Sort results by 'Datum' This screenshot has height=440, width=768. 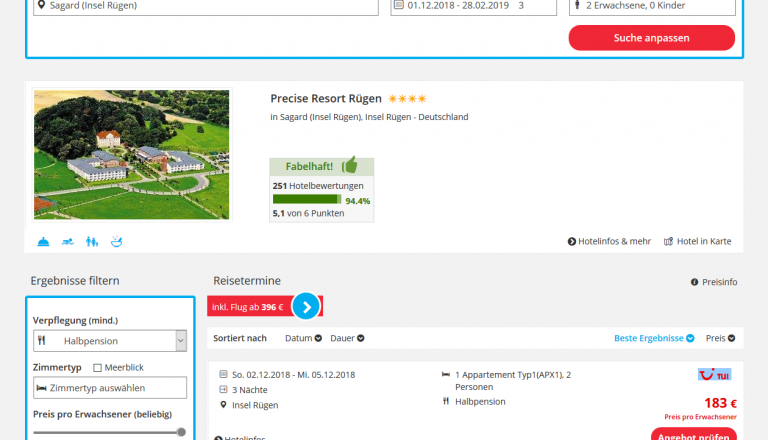point(303,338)
